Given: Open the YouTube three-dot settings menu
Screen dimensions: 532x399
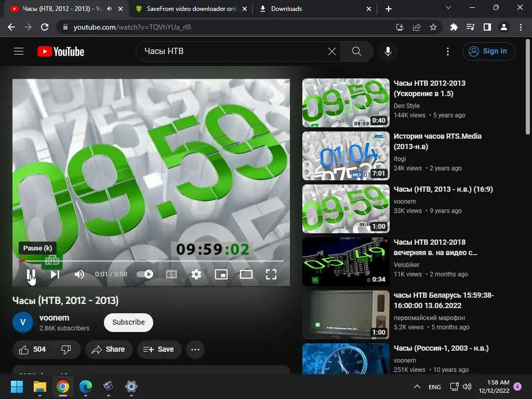Looking at the screenshot, I should click(x=448, y=51).
